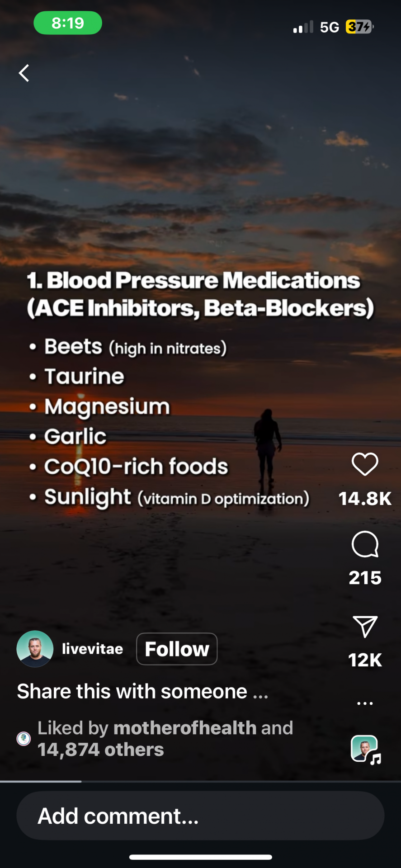
Task: Open motherofhealth profile from likes
Action: pyautogui.click(x=185, y=728)
